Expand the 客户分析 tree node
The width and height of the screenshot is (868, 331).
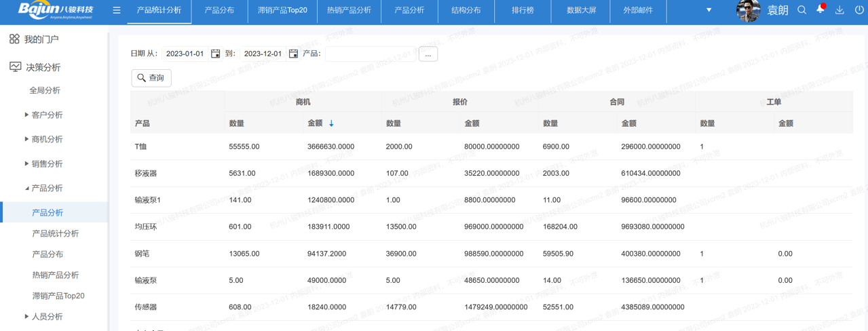point(26,115)
